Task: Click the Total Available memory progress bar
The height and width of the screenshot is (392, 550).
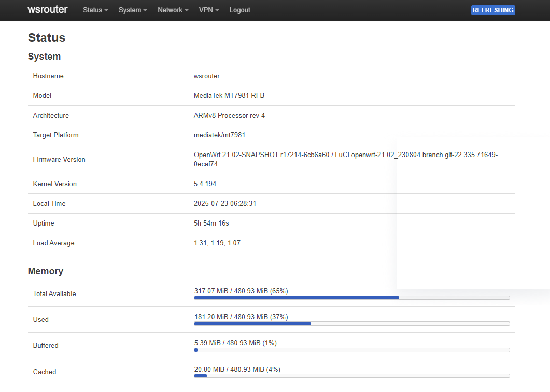Action: click(351, 298)
